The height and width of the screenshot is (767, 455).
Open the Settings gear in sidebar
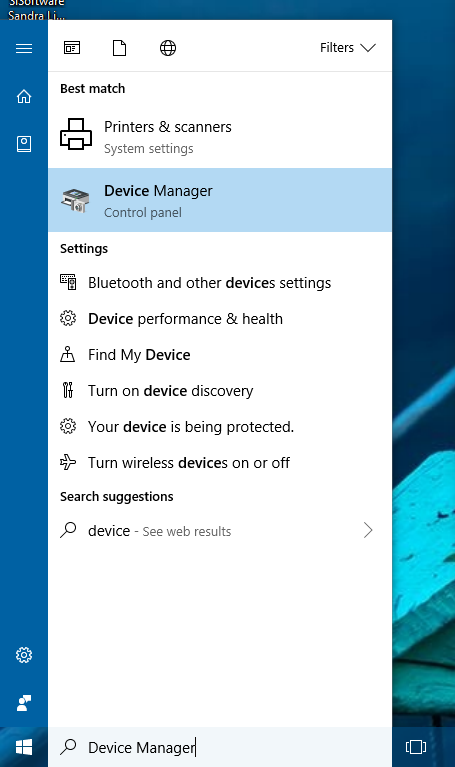[24, 655]
